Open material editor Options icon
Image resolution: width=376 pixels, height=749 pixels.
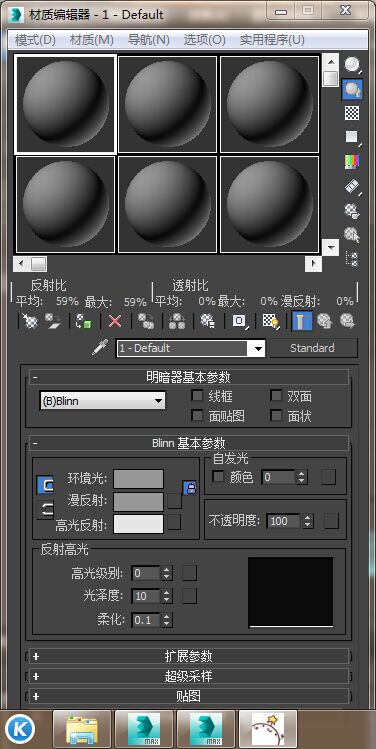coord(352,211)
